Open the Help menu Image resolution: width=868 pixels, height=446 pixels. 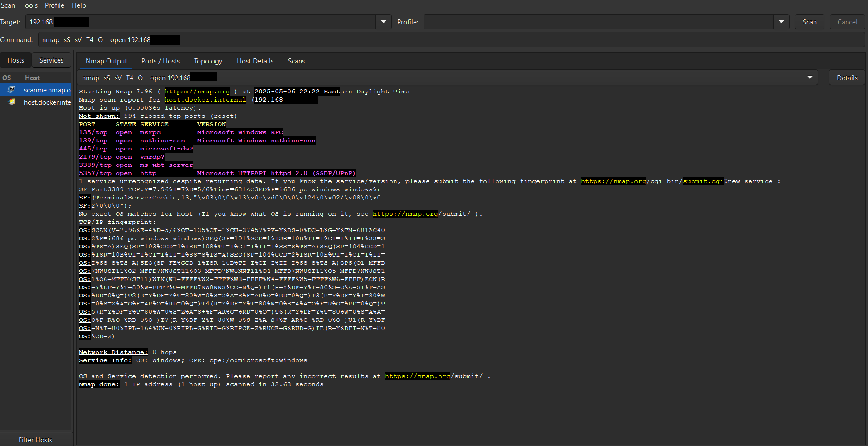[78, 5]
